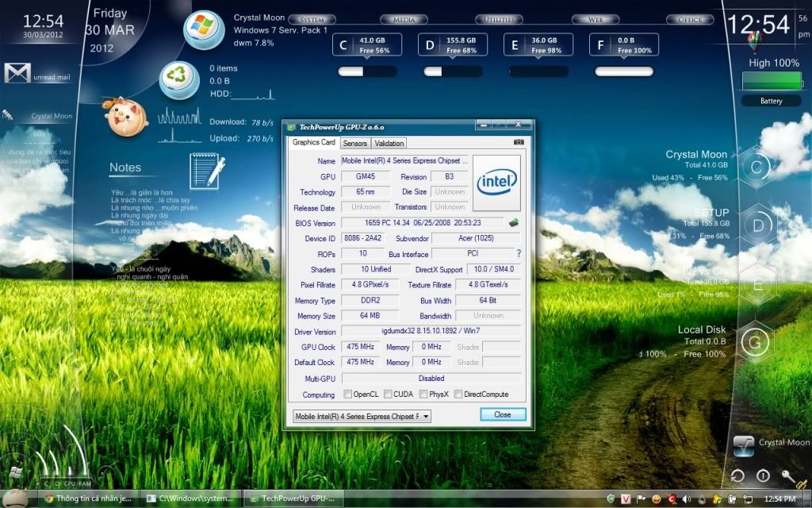Click the Name field in GPU-Z
The image size is (812, 508).
(404, 160)
